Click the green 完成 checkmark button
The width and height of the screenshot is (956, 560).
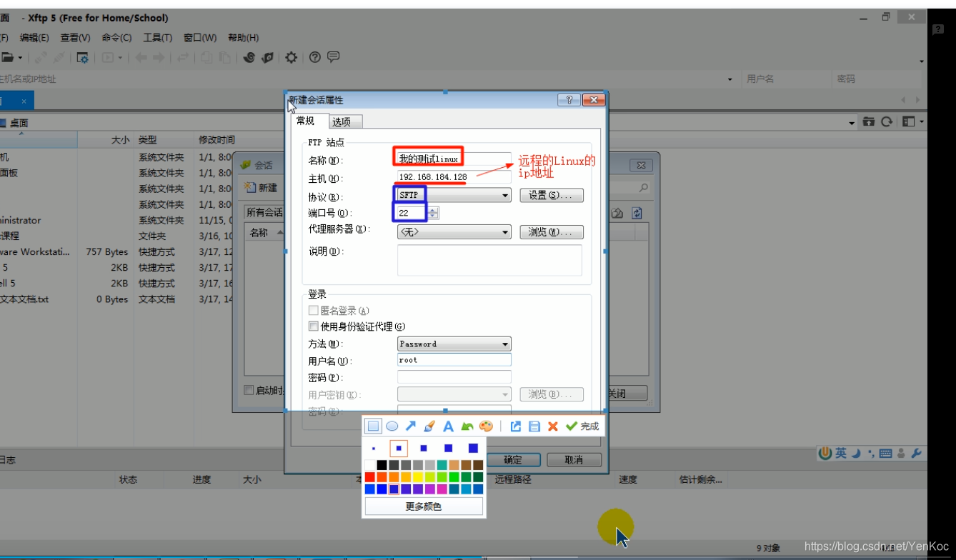point(582,426)
